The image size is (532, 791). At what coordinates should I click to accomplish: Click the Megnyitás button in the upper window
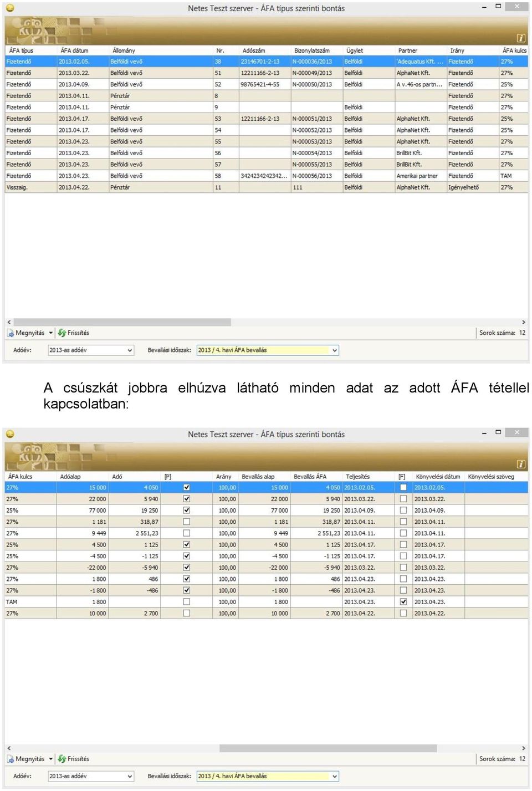[x=26, y=333]
